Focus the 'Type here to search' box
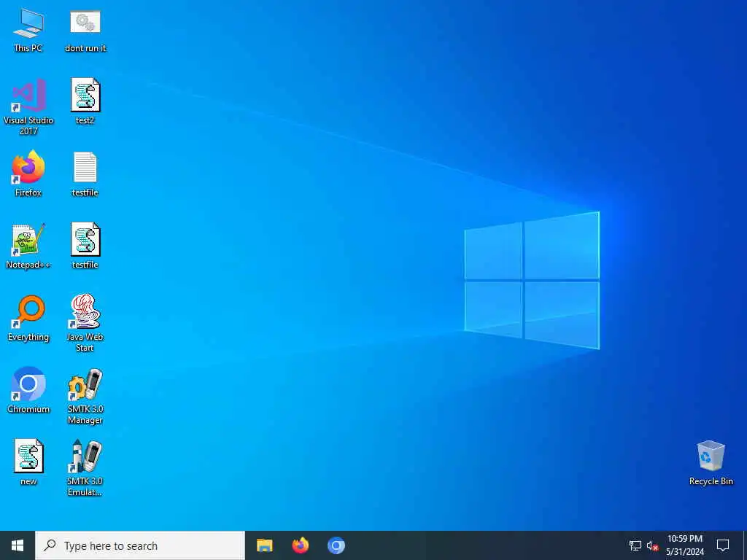The width and height of the screenshot is (747, 560). tap(140, 545)
